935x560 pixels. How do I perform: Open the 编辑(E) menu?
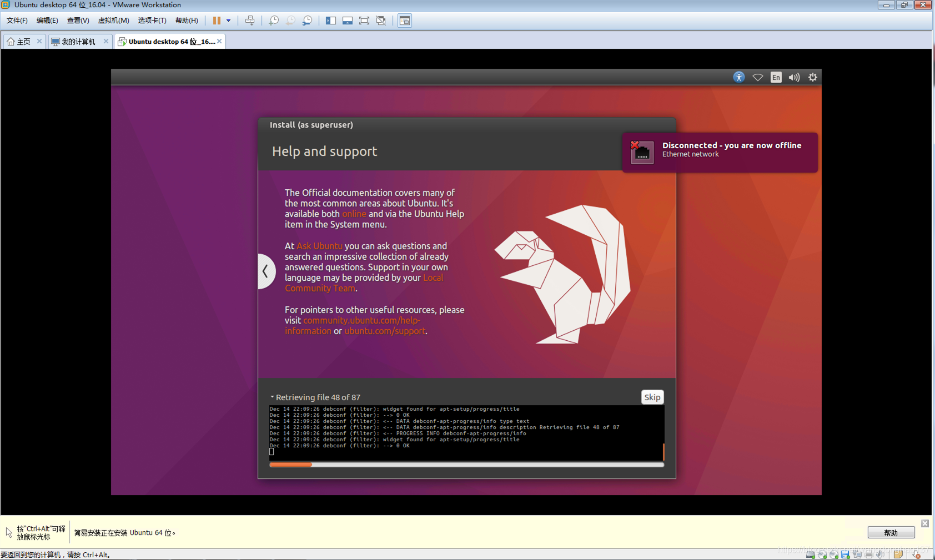pyautogui.click(x=47, y=21)
